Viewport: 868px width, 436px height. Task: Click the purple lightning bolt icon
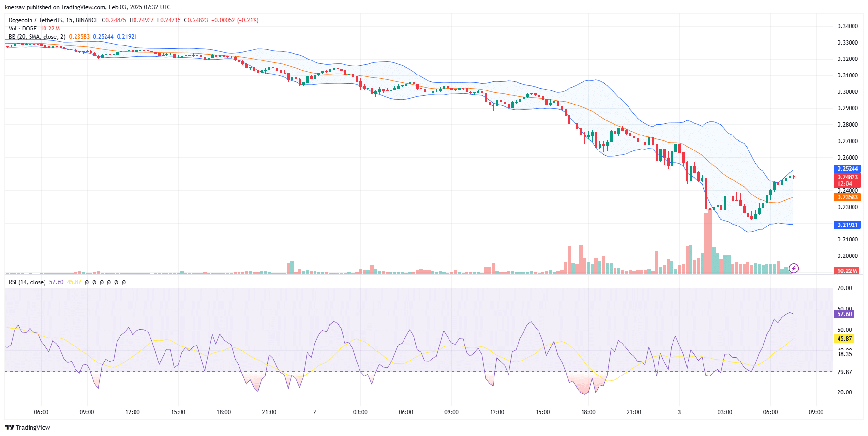793,268
